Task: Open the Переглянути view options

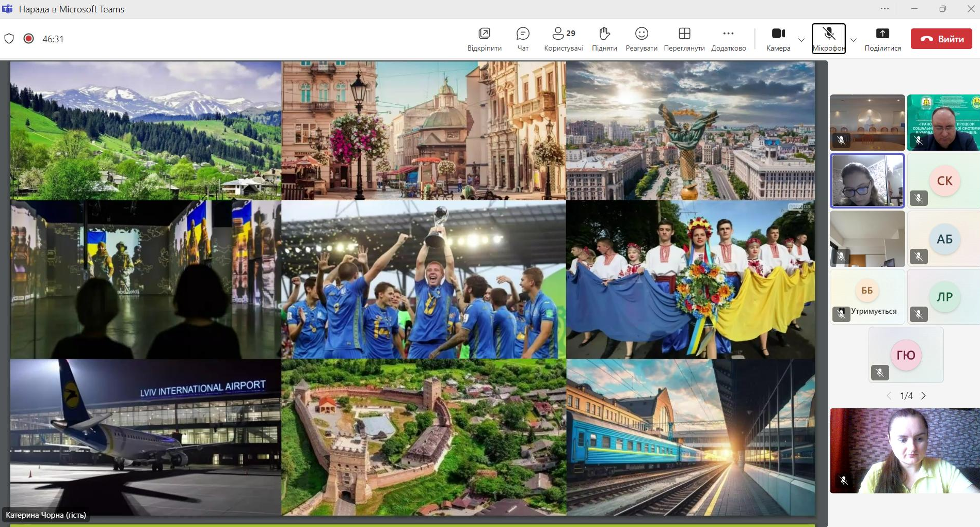Action: click(684, 39)
